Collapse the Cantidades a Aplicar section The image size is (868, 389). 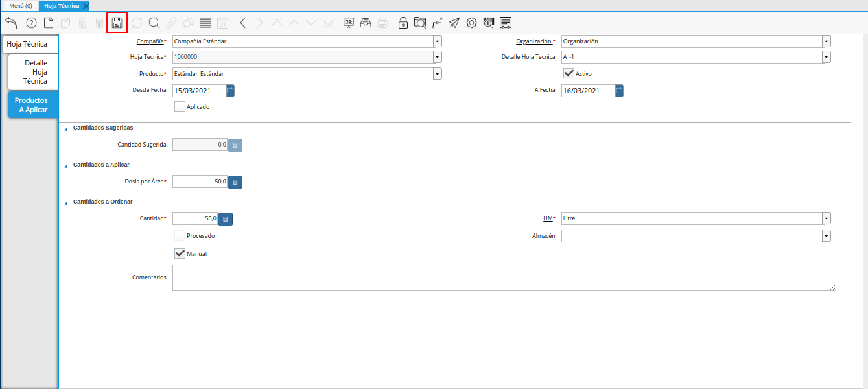pyautogui.click(x=65, y=165)
